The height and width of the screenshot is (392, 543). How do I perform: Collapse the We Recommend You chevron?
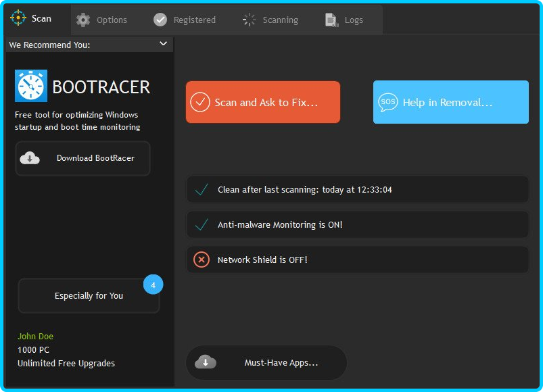tap(163, 44)
